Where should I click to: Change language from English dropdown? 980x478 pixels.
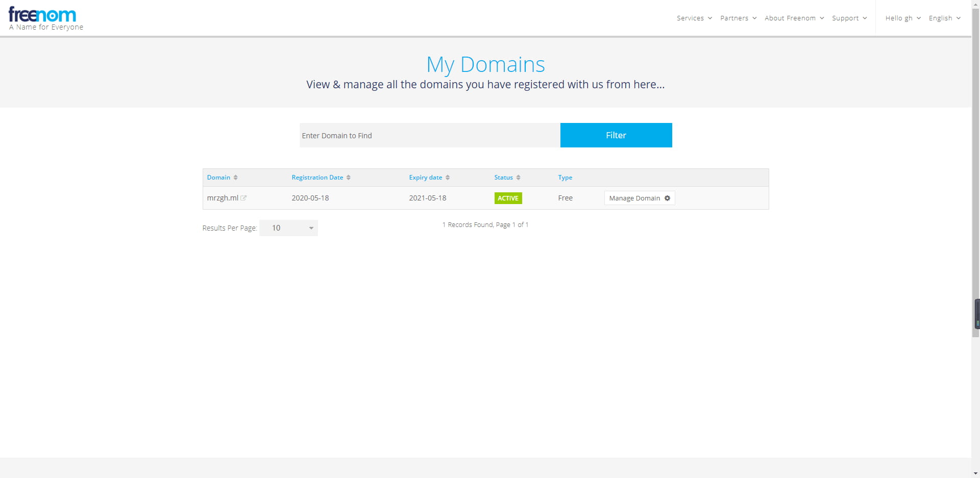[944, 18]
